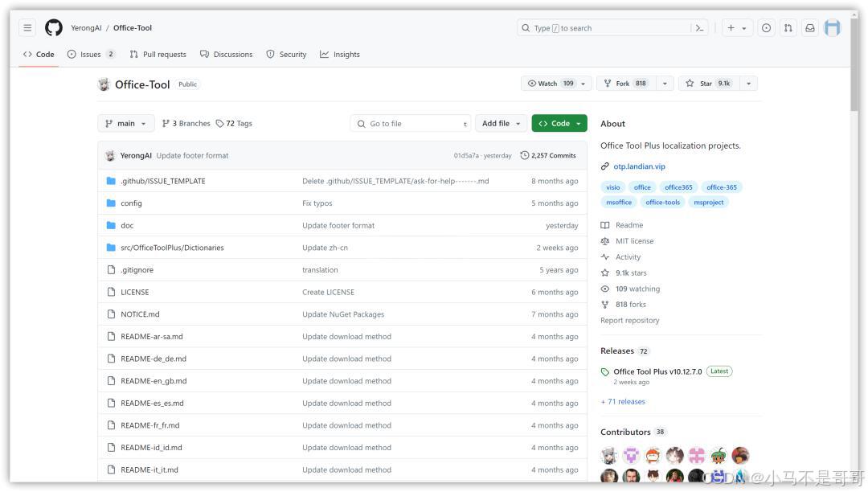Open the main branch selector dropdown

125,124
